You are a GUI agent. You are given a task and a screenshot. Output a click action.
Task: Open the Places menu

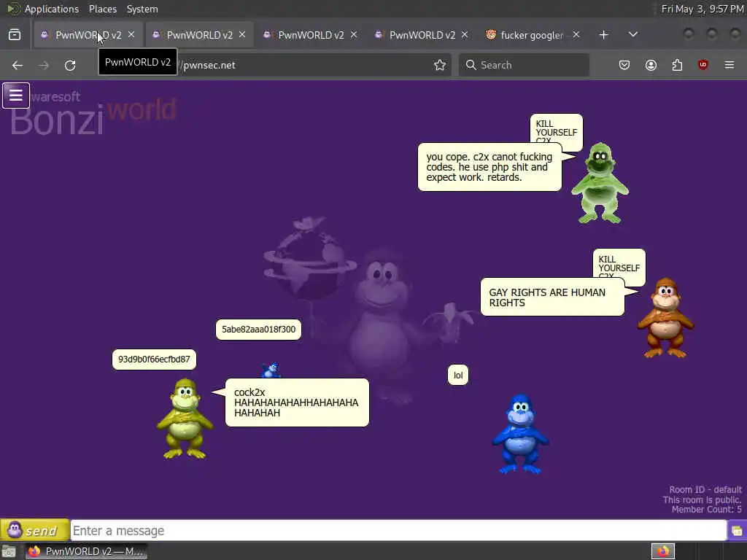coord(102,9)
